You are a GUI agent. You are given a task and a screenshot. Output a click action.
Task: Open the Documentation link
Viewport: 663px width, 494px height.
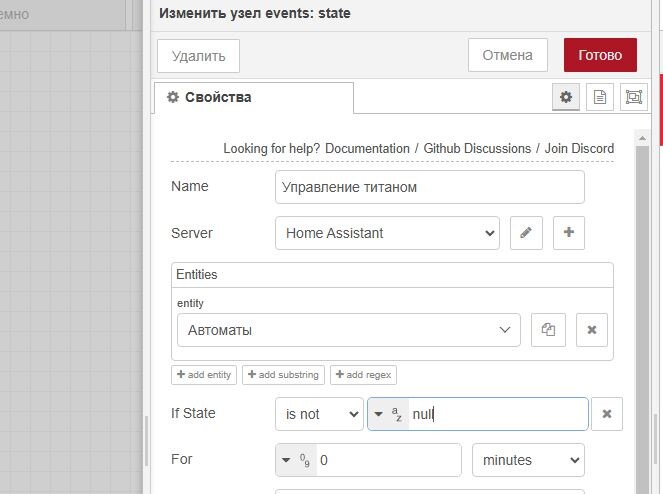click(x=367, y=148)
